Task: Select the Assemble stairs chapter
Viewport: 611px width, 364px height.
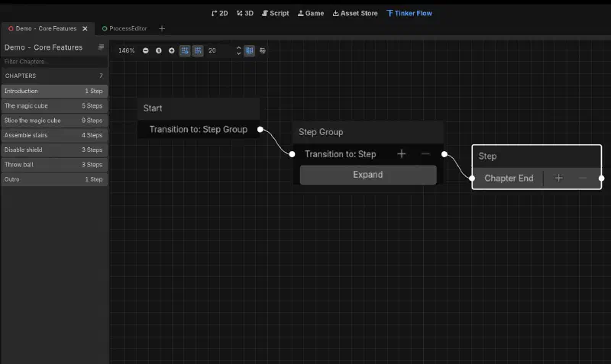Action: (54, 135)
